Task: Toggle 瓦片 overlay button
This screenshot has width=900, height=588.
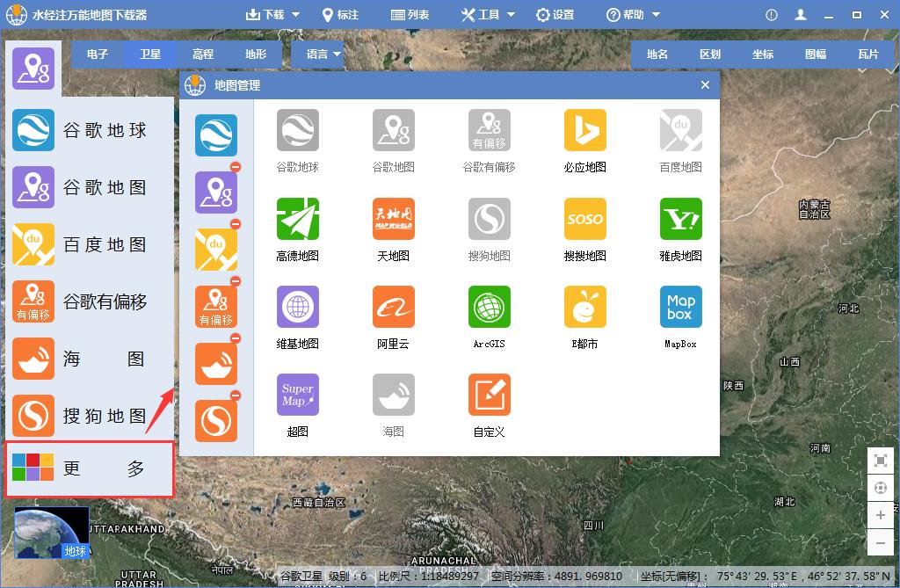Action: 868,54
